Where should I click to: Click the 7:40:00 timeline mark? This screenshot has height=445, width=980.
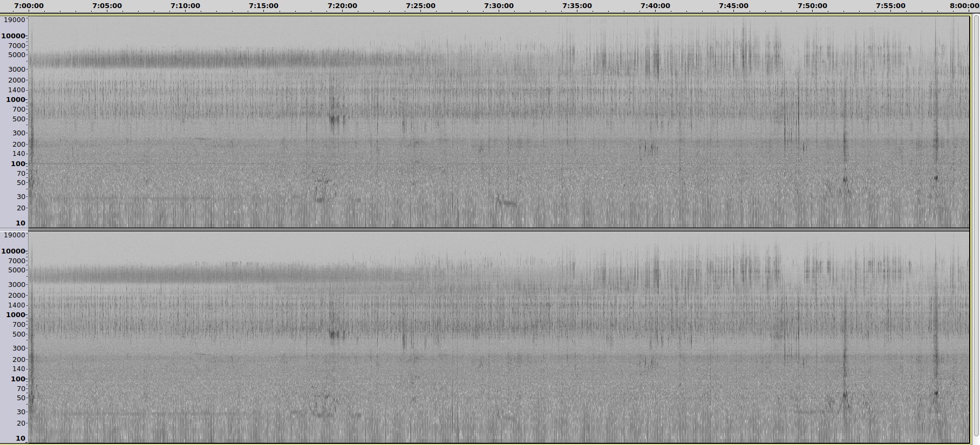coord(655,6)
